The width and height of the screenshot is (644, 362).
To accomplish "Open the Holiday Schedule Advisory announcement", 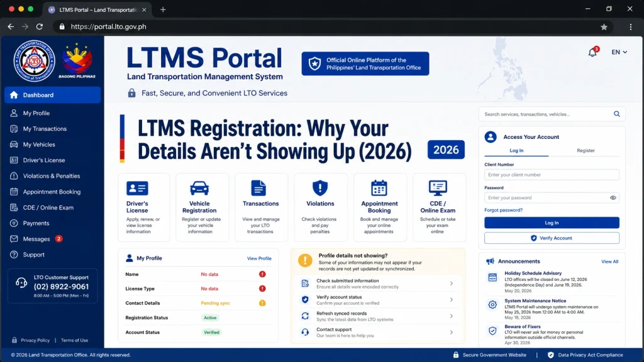I will (x=533, y=273).
